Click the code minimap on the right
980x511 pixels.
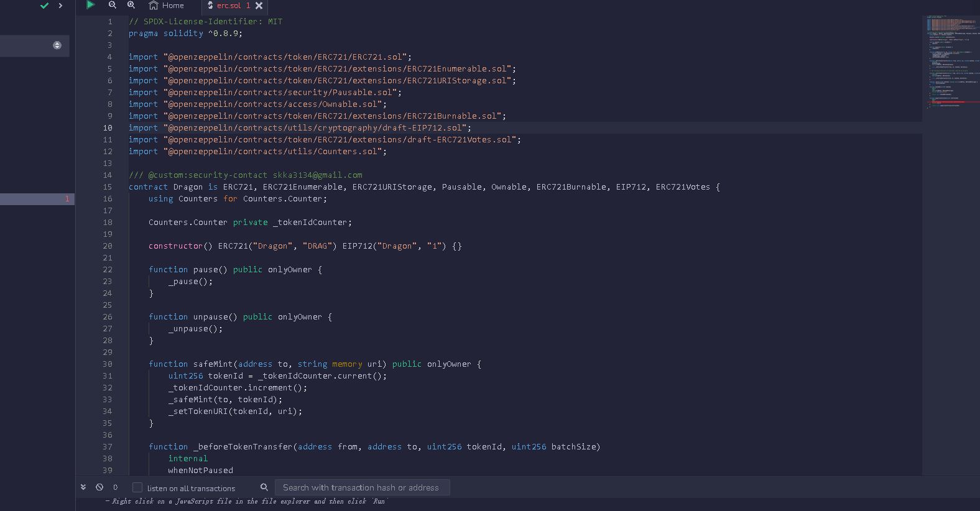(x=951, y=62)
